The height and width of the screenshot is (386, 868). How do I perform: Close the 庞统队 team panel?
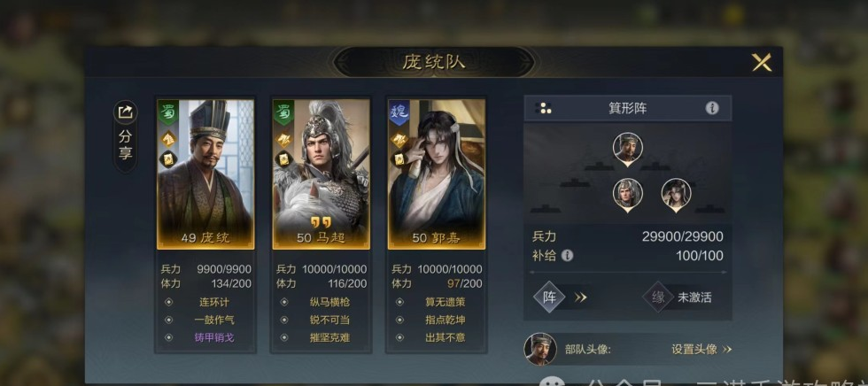coord(762,62)
